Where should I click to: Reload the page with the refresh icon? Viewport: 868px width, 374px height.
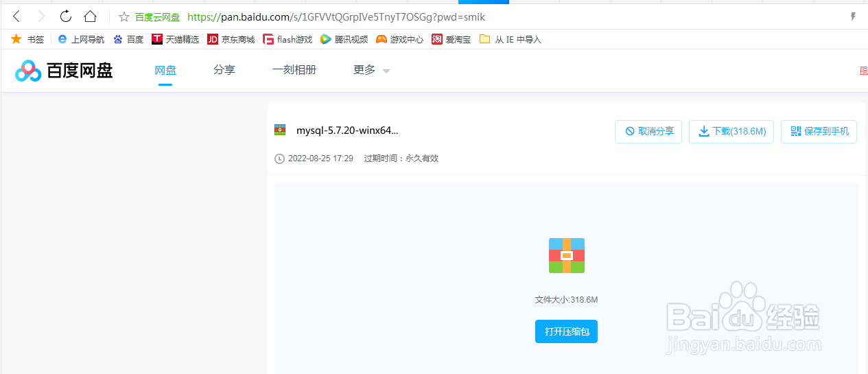tap(66, 16)
